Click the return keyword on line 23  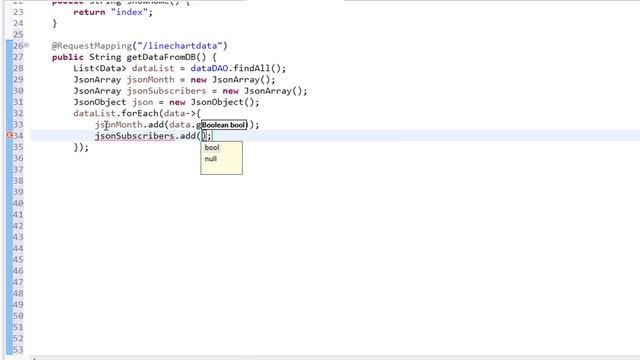(89, 12)
